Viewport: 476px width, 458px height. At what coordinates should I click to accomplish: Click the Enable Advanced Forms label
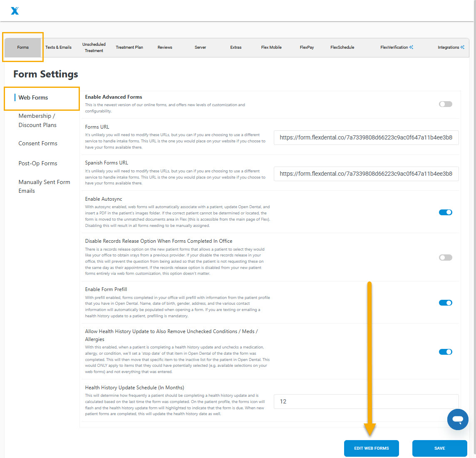114,97
